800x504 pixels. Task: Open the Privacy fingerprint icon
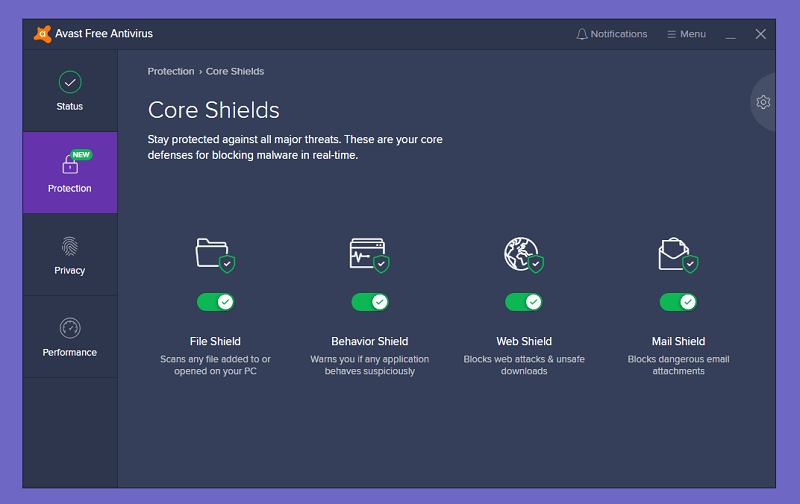point(70,246)
